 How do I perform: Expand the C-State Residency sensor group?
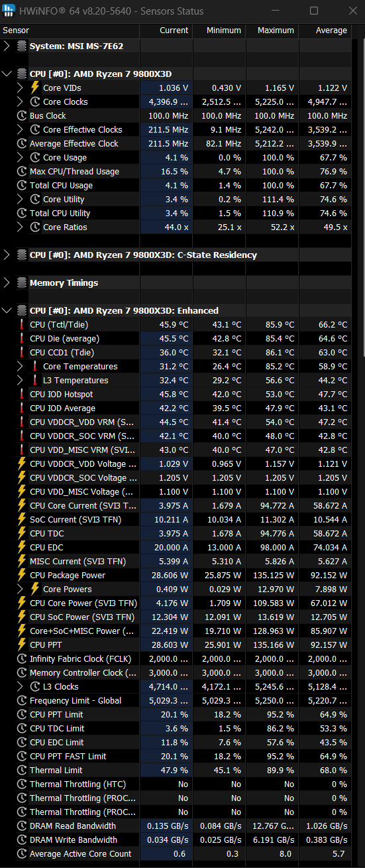7,255
